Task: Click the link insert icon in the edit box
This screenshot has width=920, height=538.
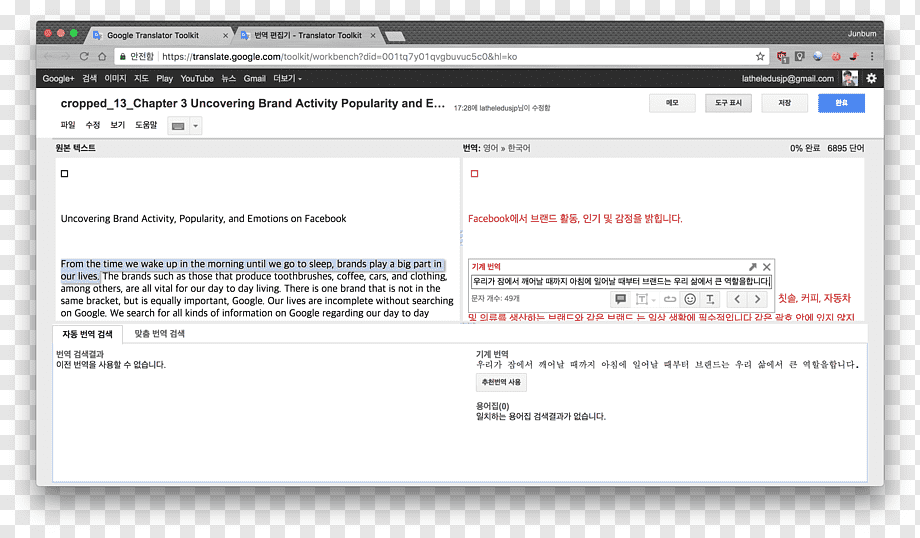Action: (669, 299)
